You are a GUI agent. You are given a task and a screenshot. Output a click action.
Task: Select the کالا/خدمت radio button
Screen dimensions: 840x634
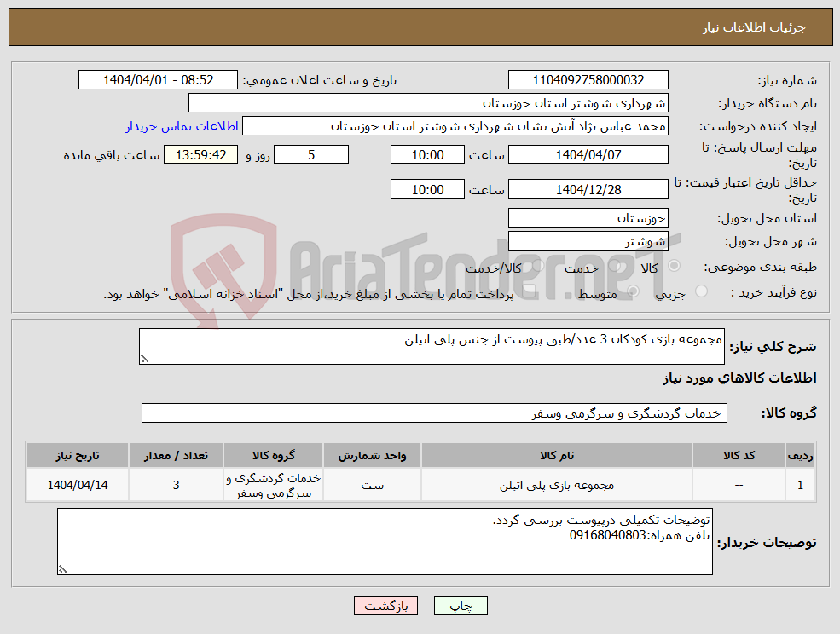538,266
